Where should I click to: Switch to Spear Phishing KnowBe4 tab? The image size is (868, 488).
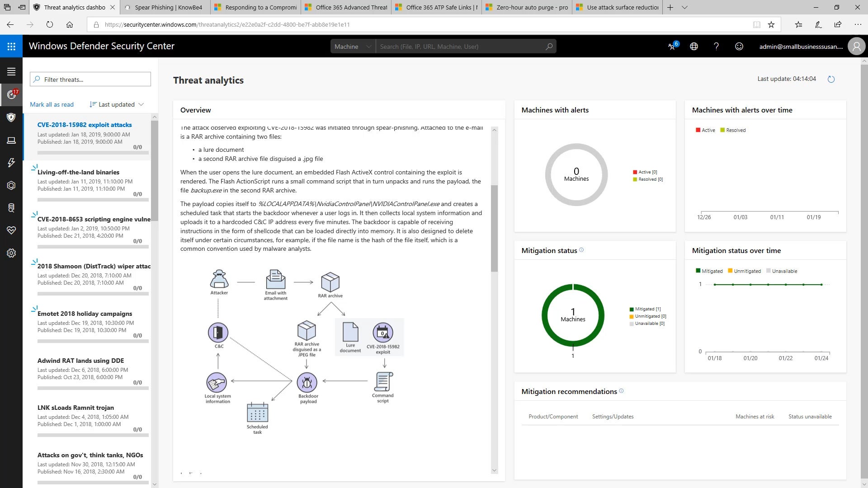tap(165, 7)
